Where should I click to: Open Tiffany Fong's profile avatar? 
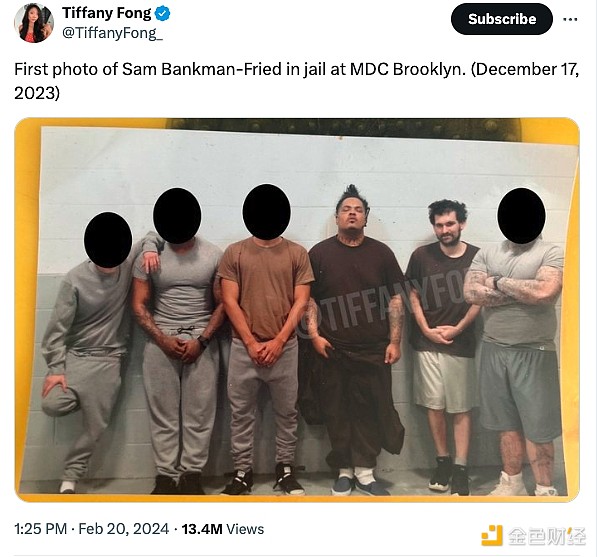(34, 24)
